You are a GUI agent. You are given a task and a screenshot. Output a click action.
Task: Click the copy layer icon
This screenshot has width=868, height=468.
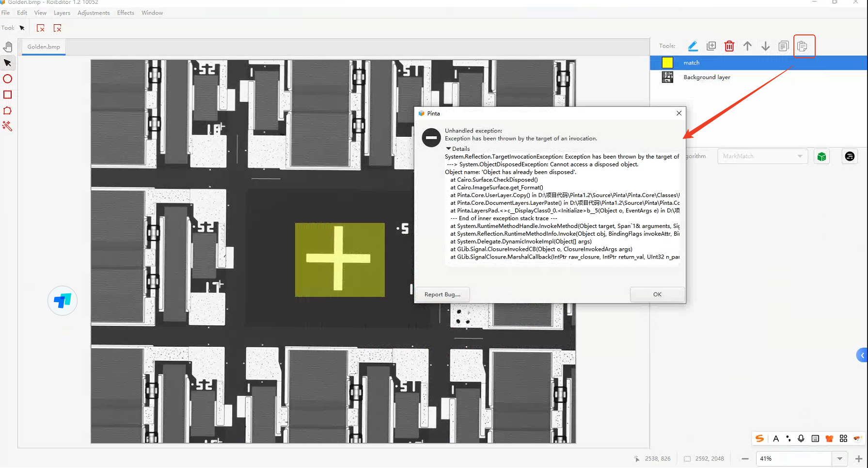point(783,46)
